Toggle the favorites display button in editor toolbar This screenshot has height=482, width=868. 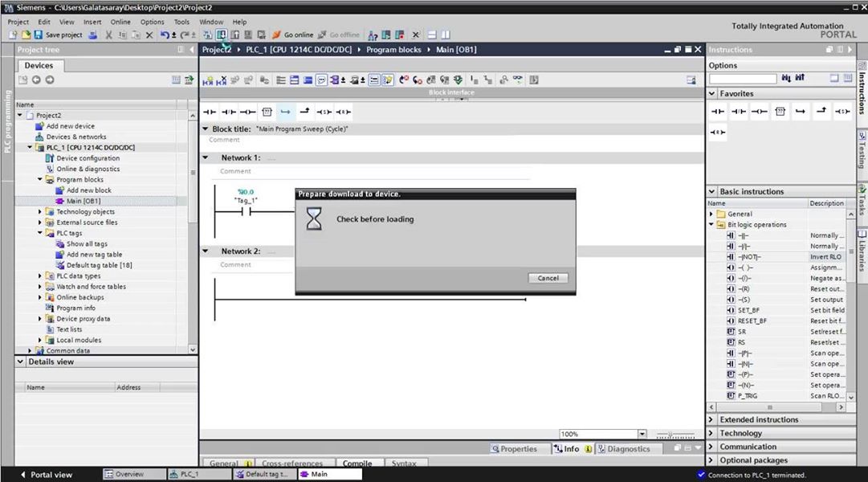pos(388,80)
